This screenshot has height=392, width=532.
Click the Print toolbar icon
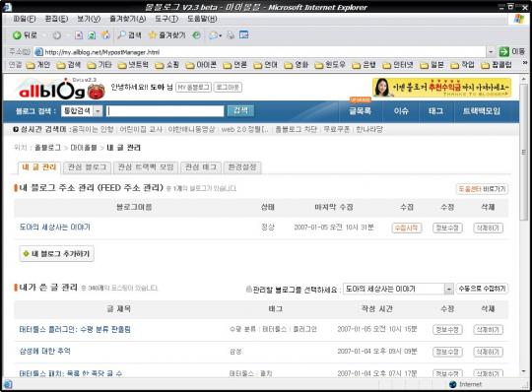[x=231, y=34]
